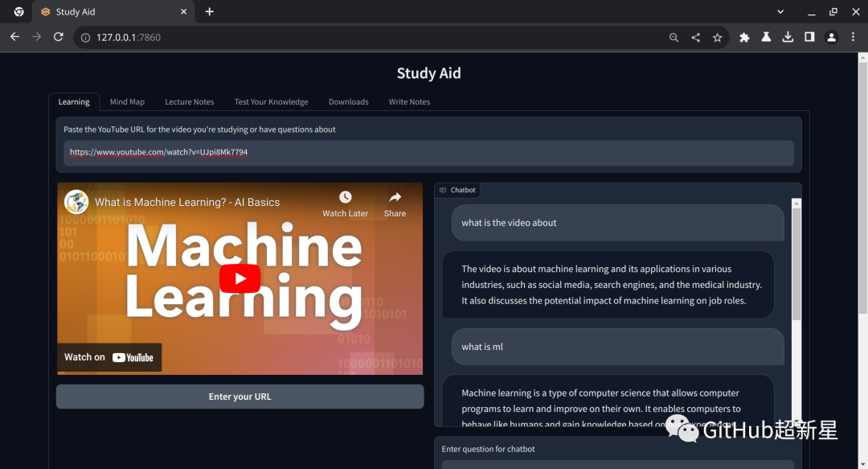The image size is (868, 469).
Task: Click the reply starting 'The video is about machine learning'
Action: [608, 285]
